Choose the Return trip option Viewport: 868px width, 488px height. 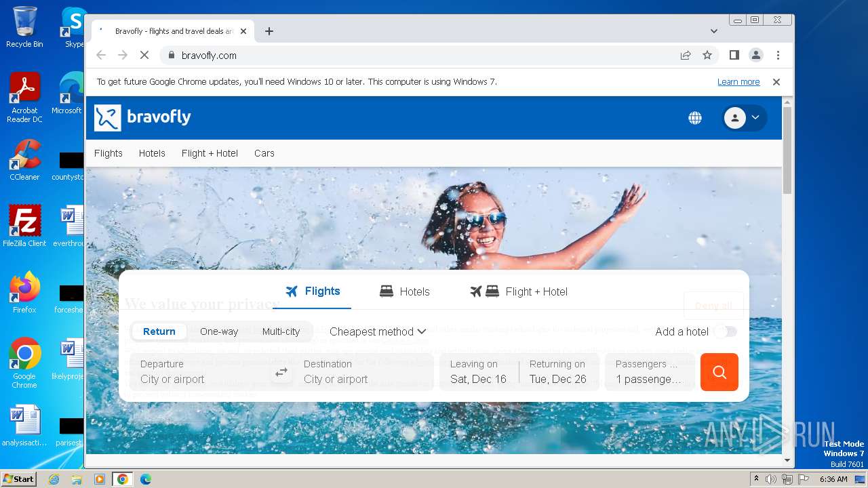point(159,331)
